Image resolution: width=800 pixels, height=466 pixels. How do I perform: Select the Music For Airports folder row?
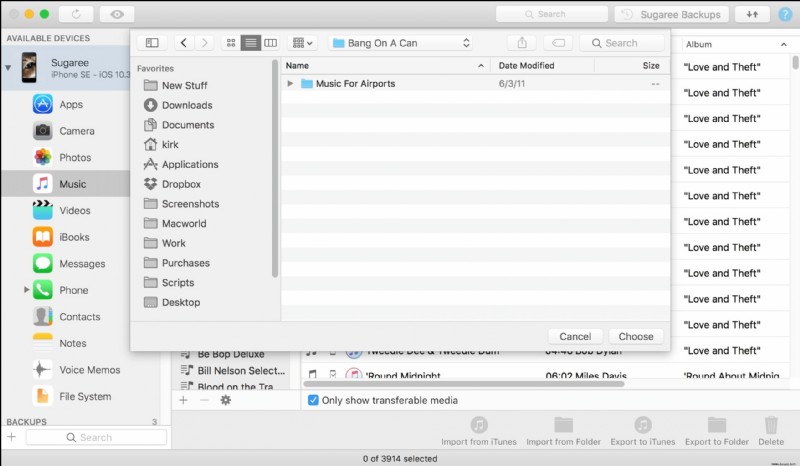point(476,84)
